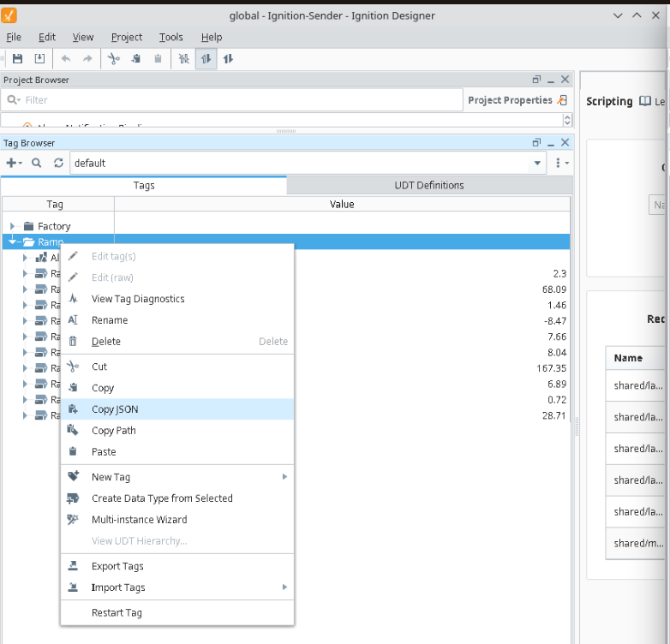Switch to the Tags tab
The width and height of the screenshot is (670, 644).
[x=144, y=185]
